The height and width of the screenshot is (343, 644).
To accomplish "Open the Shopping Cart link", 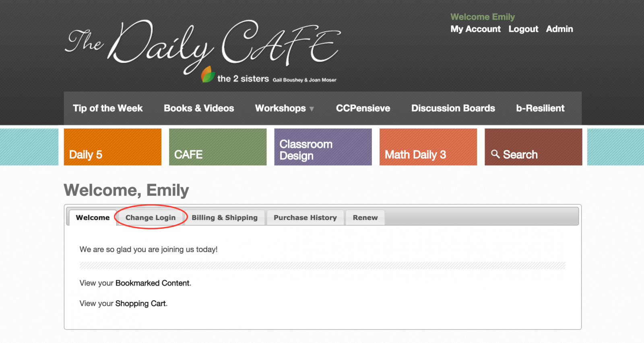I will pyautogui.click(x=140, y=304).
